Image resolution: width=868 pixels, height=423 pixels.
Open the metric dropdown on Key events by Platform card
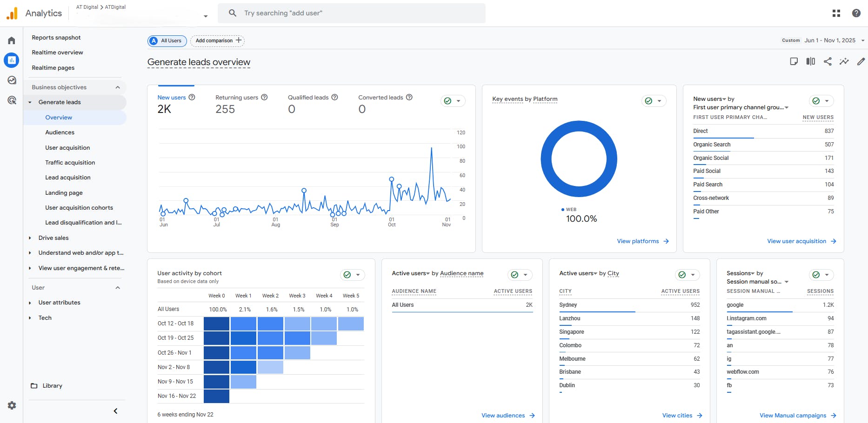pos(659,100)
